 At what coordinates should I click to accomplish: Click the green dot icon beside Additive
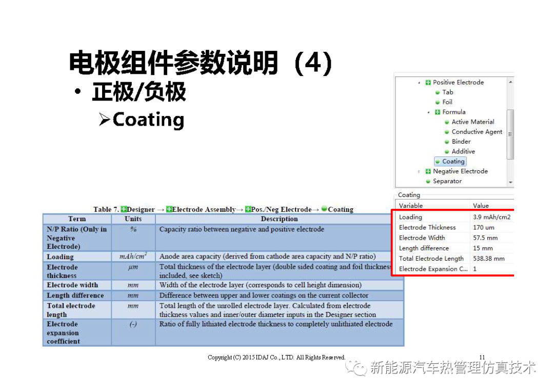[447, 152]
